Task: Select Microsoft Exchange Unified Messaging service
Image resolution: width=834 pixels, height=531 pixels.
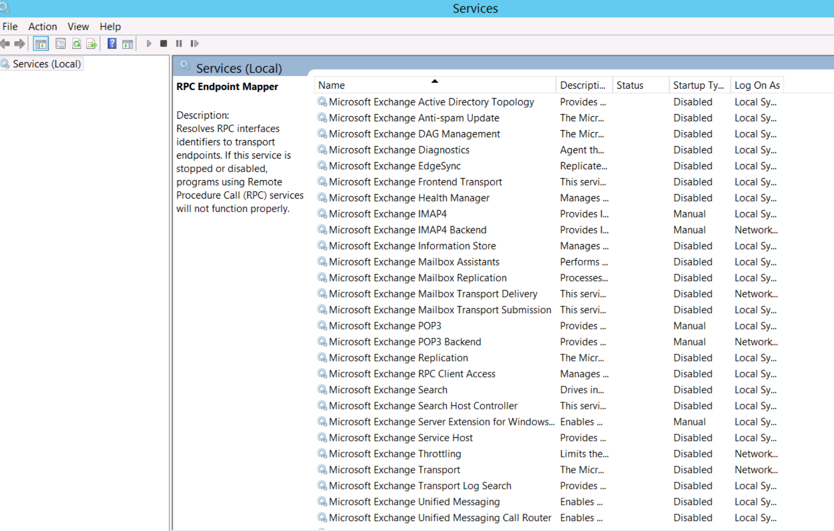Action: coord(414,502)
